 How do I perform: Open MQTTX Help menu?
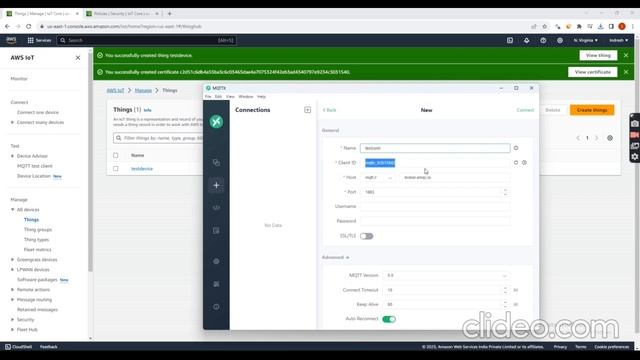point(261,97)
